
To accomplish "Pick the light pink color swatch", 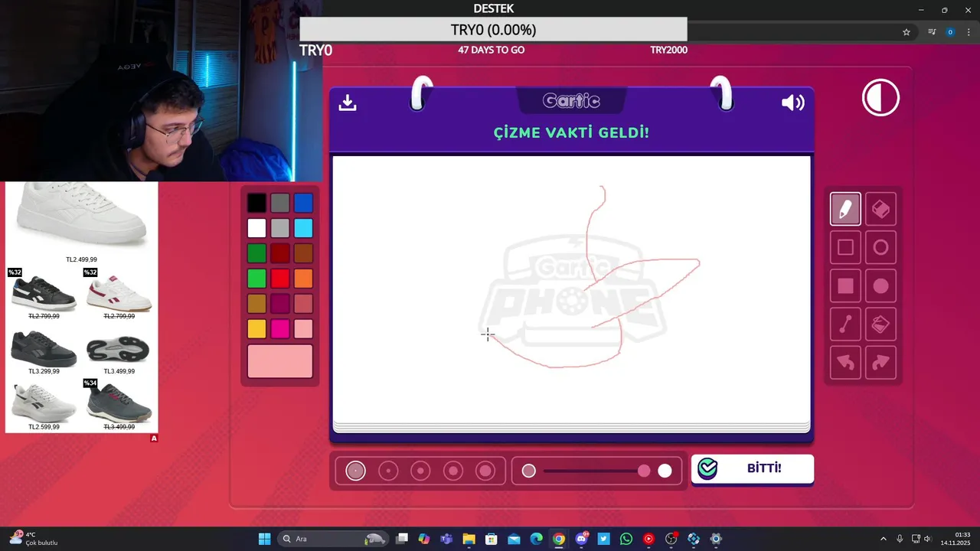I will 304,329.
